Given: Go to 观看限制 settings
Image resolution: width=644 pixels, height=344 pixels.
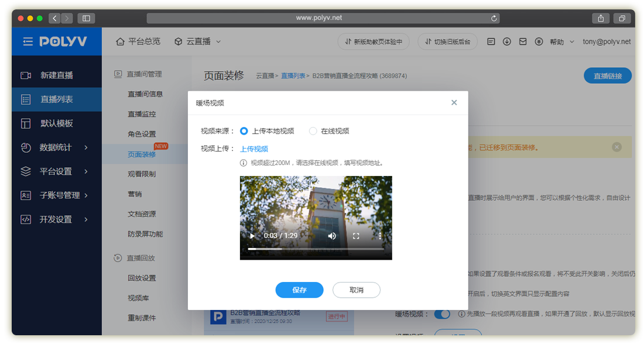Looking at the screenshot, I should click(x=142, y=174).
